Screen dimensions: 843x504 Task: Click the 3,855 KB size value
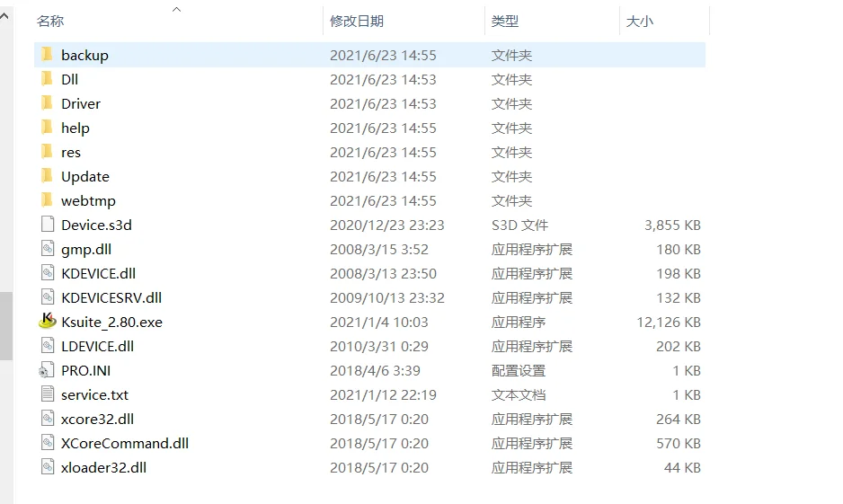point(672,225)
